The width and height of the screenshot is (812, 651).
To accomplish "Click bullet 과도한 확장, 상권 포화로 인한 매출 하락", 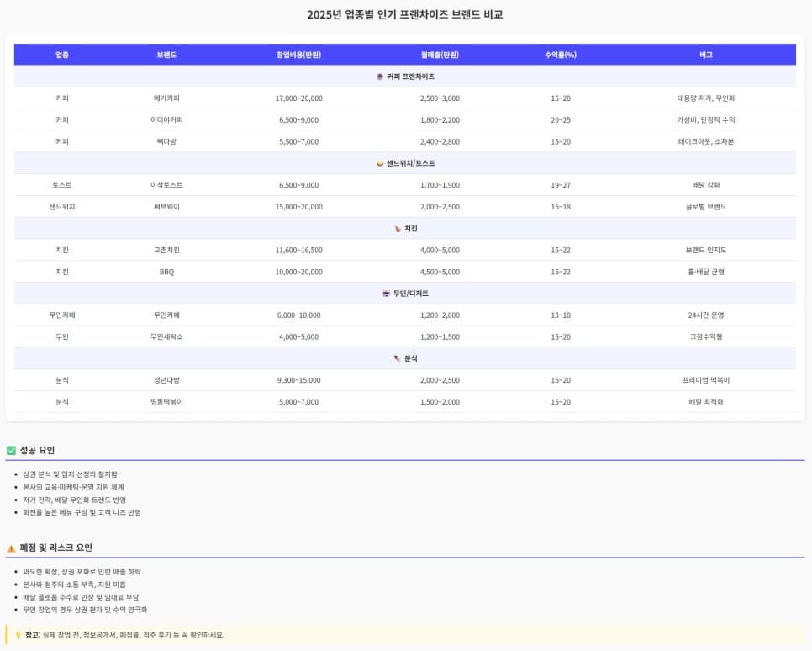I will pyautogui.click(x=82, y=572).
